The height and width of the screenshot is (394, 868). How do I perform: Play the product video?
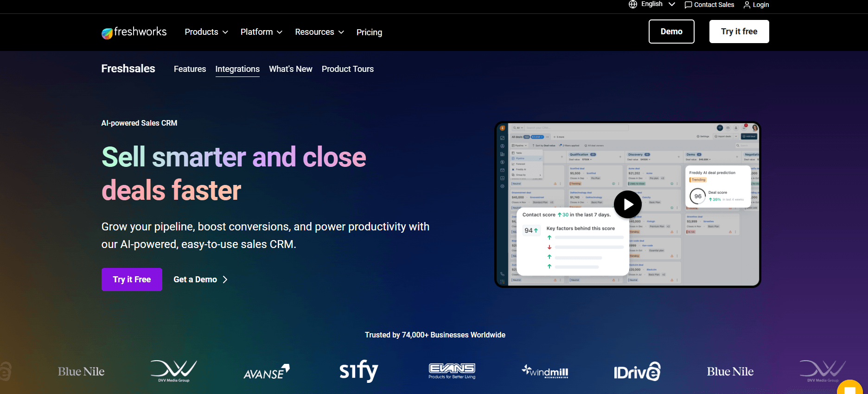tap(628, 204)
